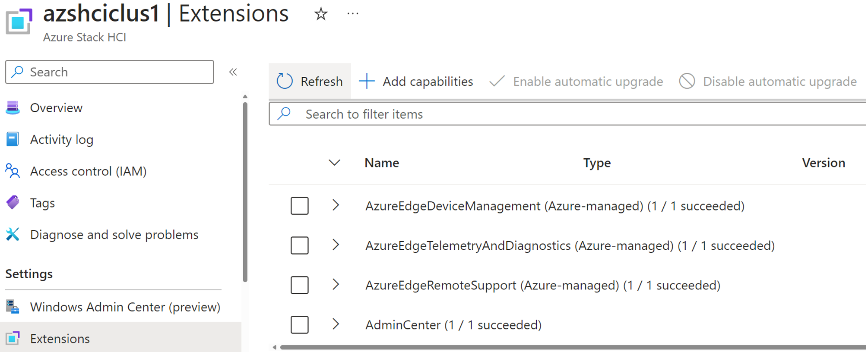Image resolution: width=868 pixels, height=352 pixels.
Task: Click the Access control people icon
Action: pos(13,171)
